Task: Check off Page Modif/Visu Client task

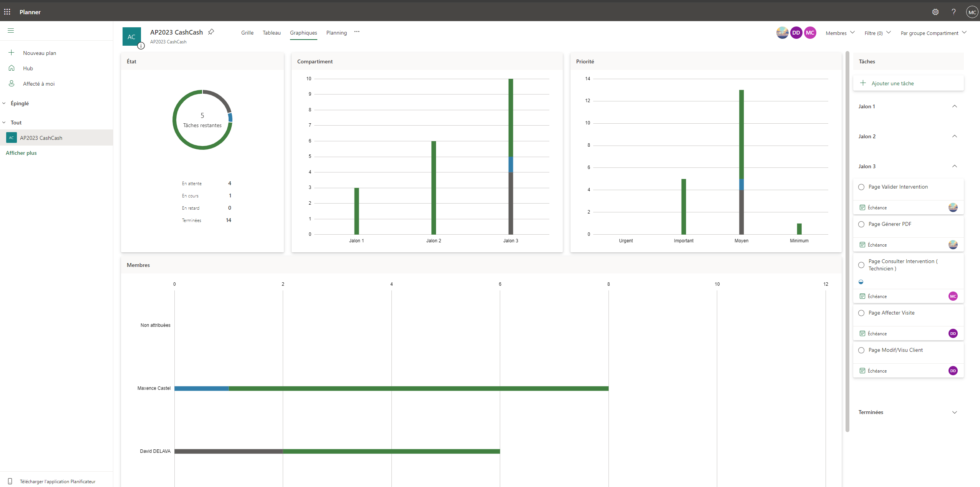Action: point(861,350)
